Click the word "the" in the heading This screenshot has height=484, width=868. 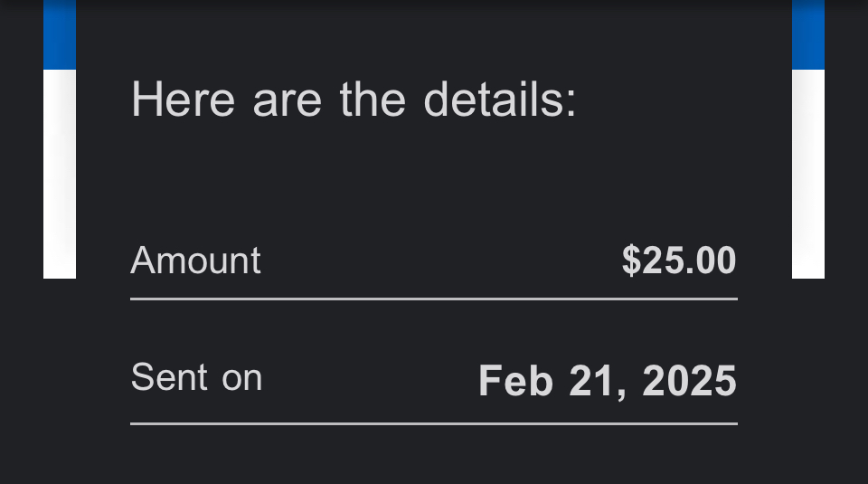pyautogui.click(x=373, y=99)
